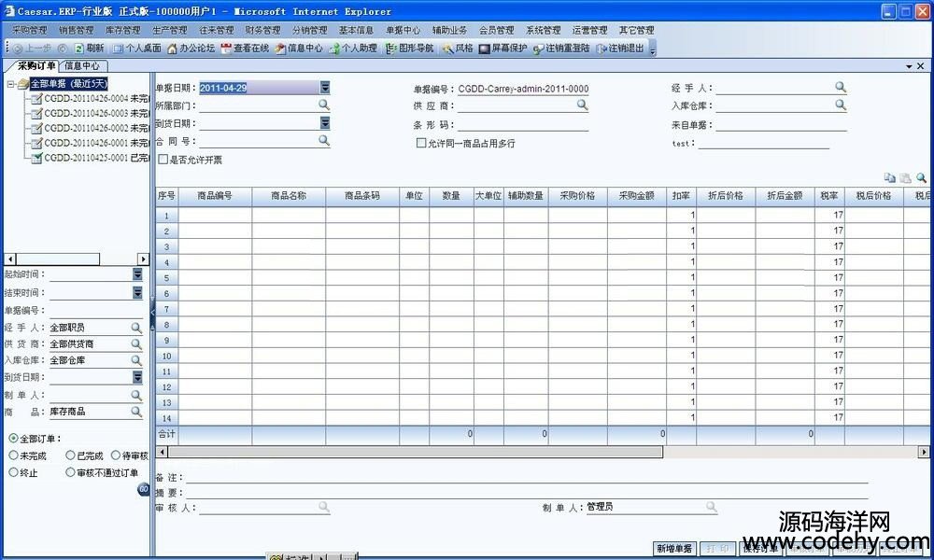Toggle the 是否允许开票 checkbox

163,160
